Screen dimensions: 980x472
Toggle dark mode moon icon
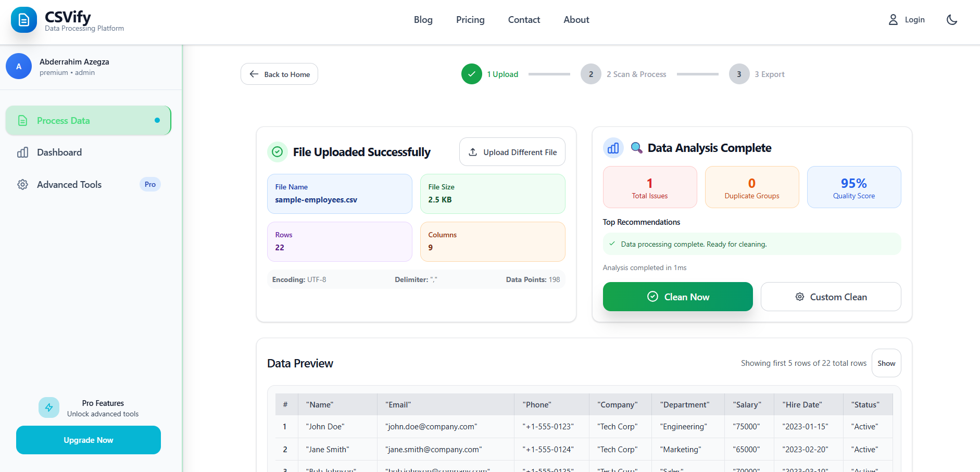point(952,20)
